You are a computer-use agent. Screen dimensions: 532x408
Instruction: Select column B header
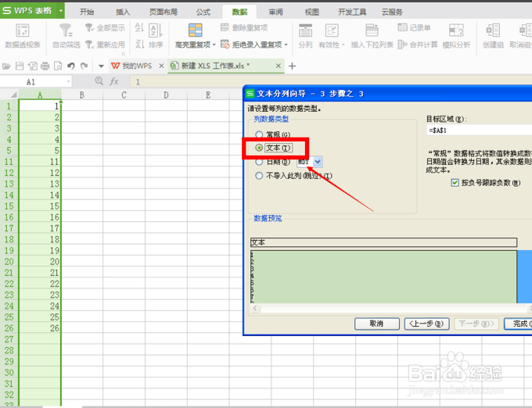click(82, 95)
